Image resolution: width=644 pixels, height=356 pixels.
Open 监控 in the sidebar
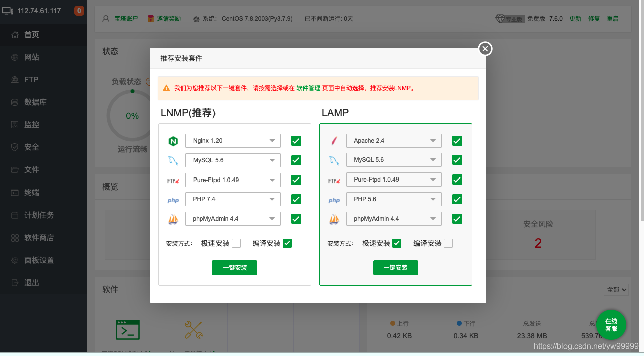[x=44, y=125]
